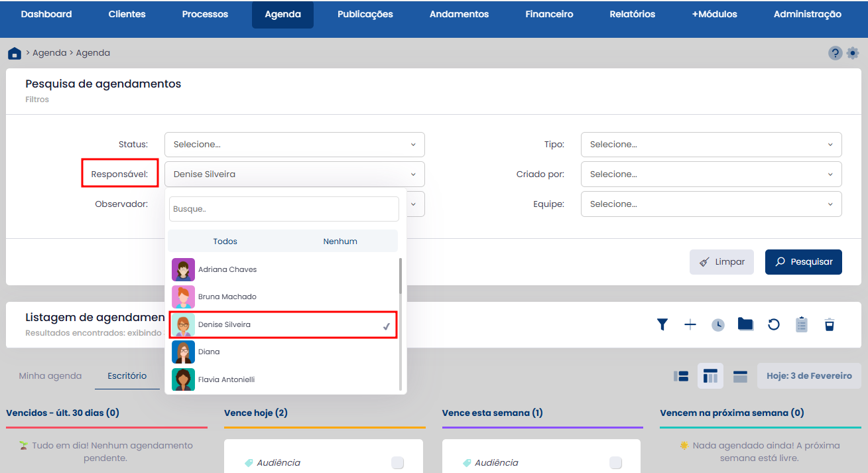Open the Tipo dropdown

pyautogui.click(x=711, y=145)
